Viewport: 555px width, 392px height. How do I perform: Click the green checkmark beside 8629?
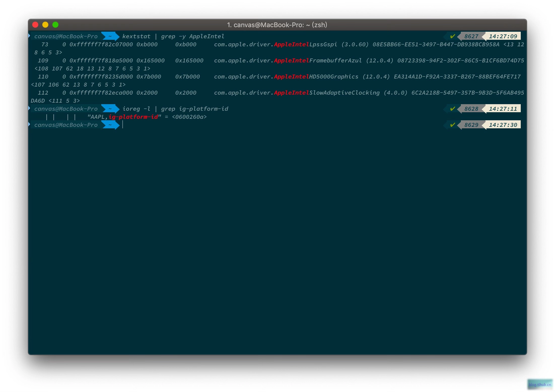point(453,125)
